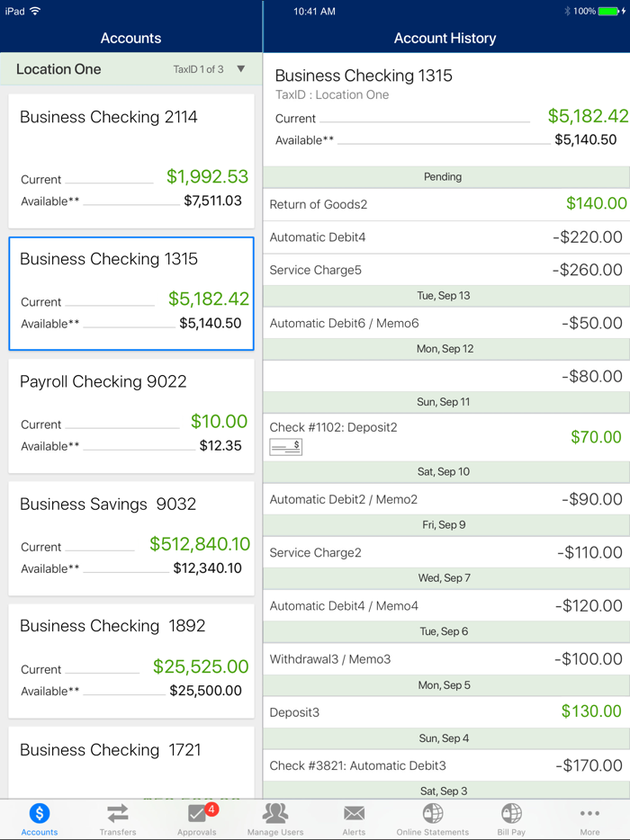The width and height of the screenshot is (630, 840).
Task: Select Payroll Checking 9022 account
Action: pos(130,415)
